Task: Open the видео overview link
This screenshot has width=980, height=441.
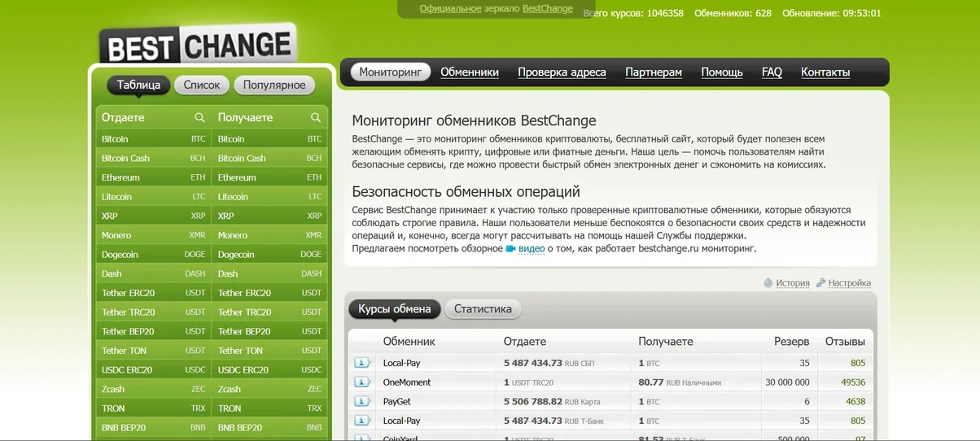Action: [x=532, y=249]
